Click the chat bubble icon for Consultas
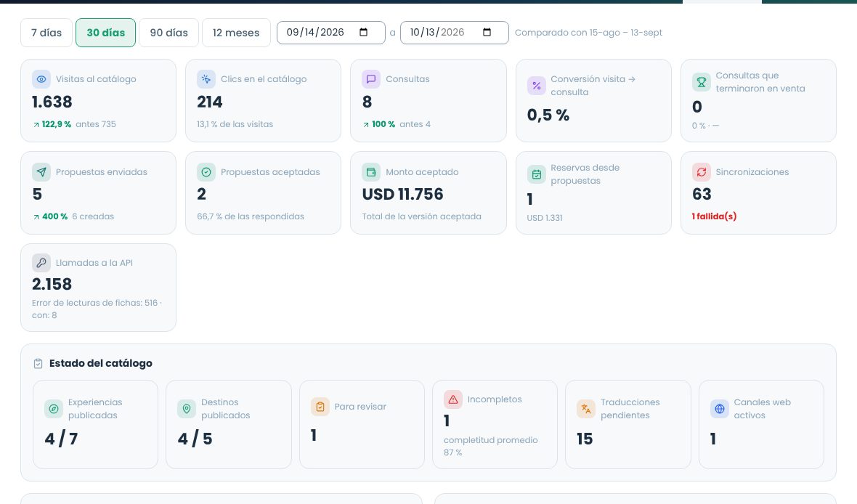Image resolution: width=857 pixels, height=504 pixels. 371,79
